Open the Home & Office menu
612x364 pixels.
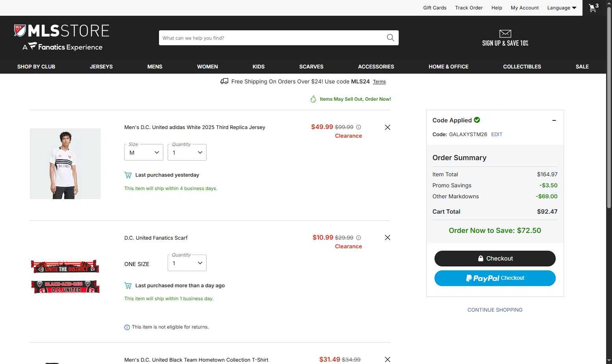(448, 67)
